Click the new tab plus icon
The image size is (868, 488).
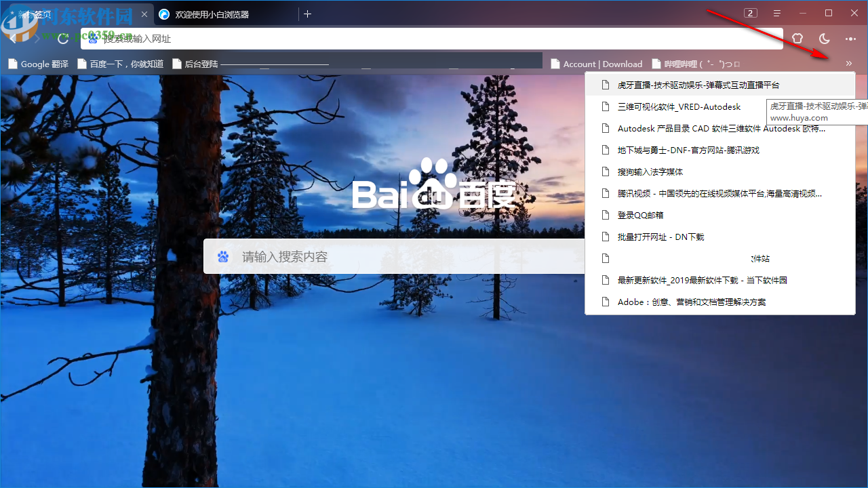point(308,14)
